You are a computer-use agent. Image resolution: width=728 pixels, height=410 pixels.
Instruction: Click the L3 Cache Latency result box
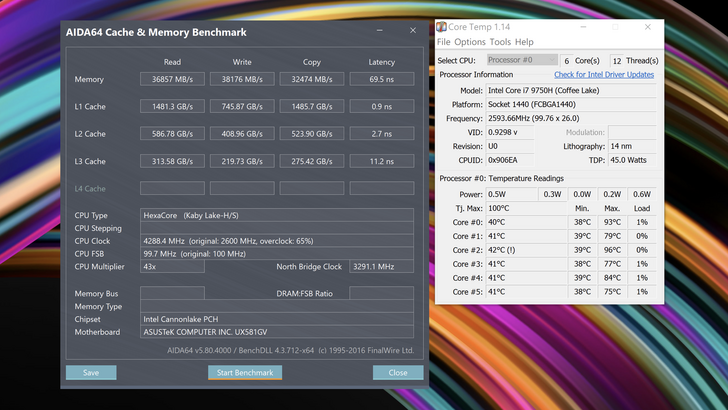click(381, 161)
